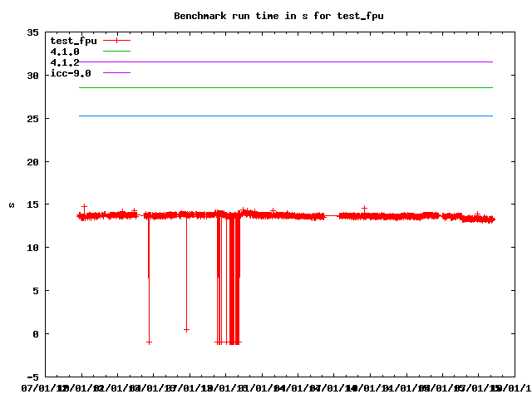532x399 pixels.
Task: Click the y-axis tick label 35
Action: [32, 32]
